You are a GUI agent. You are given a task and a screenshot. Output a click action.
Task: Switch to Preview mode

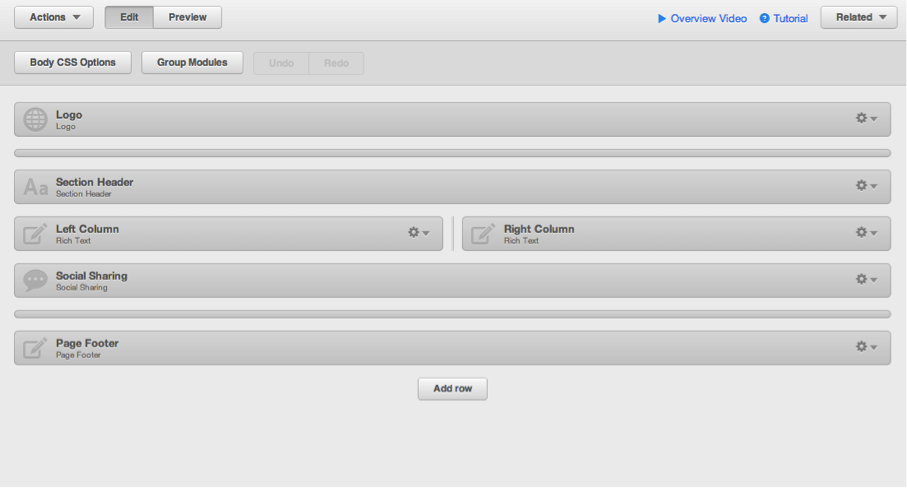coord(187,17)
